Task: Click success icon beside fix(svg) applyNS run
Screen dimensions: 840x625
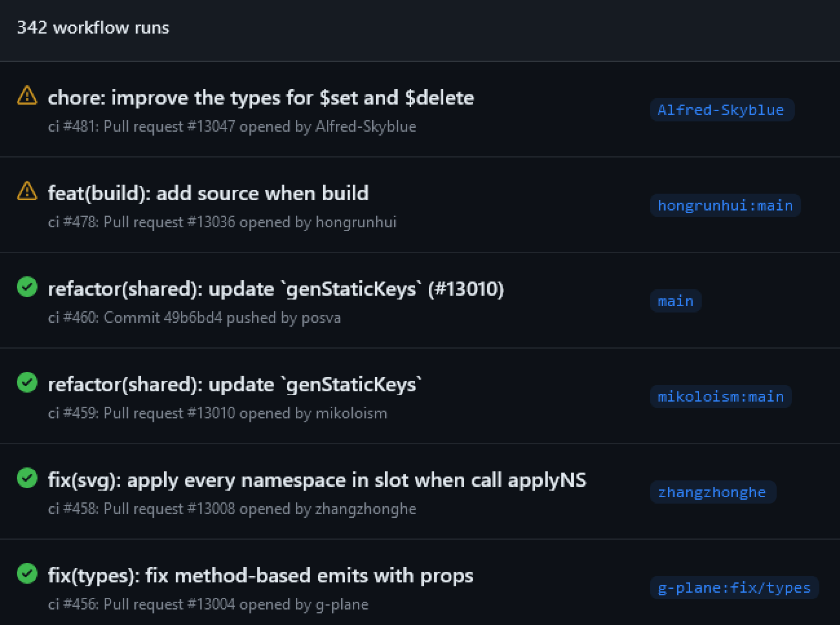Action: point(27,478)
